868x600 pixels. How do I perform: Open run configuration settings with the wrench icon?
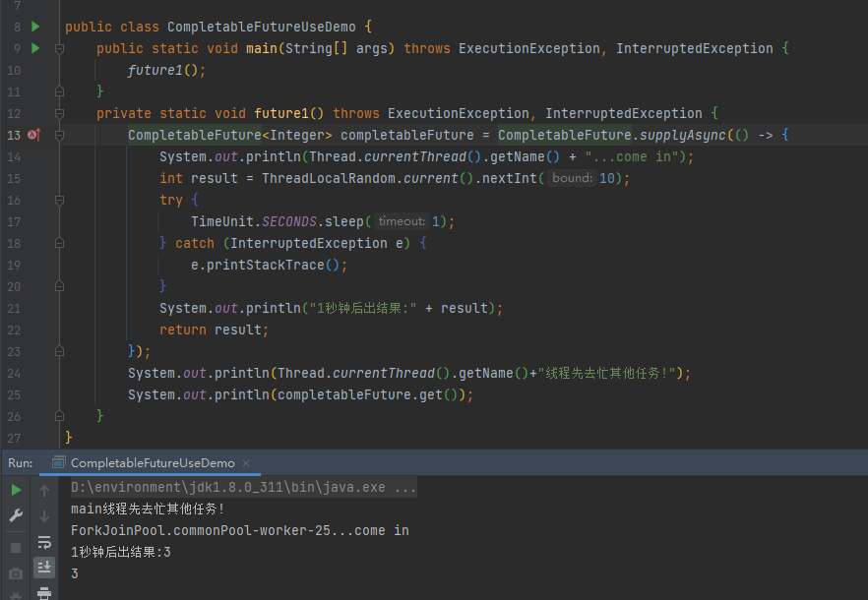[x=15, y=514]
